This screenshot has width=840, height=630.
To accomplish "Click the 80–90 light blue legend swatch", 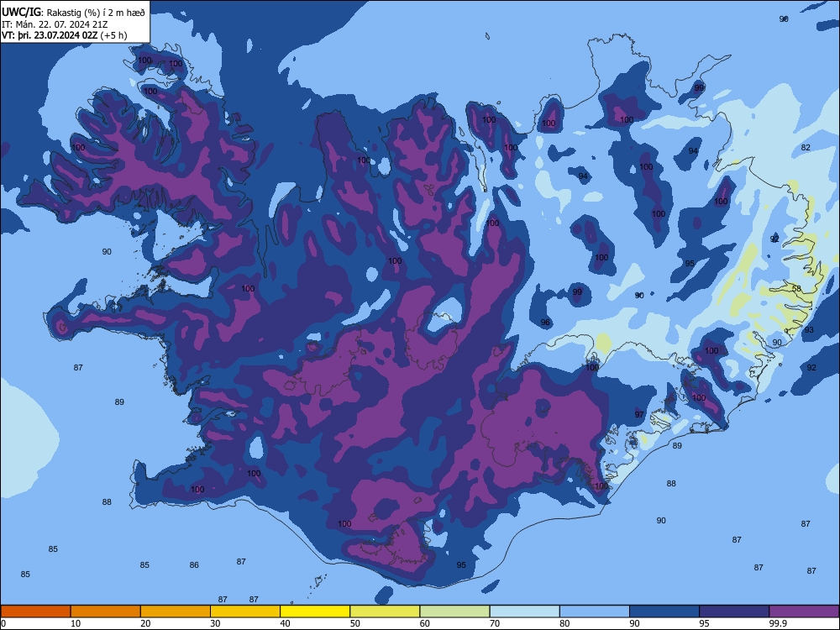I will tap(595, 612).
